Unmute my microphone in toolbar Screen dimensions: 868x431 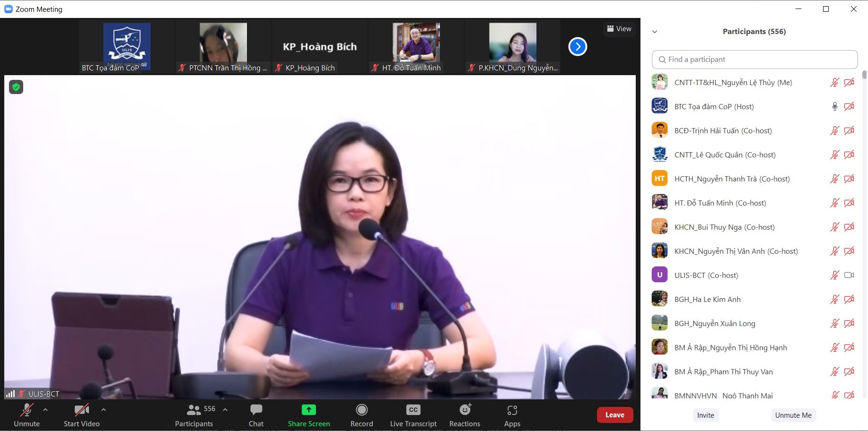coord(26,415)
